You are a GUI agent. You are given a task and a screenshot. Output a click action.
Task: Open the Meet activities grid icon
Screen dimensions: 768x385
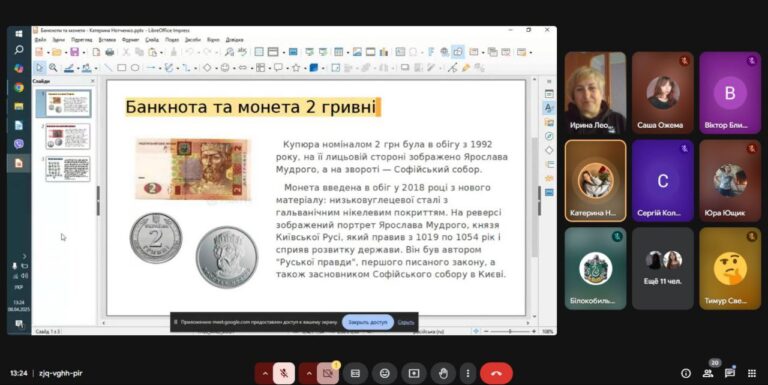[752, 373]
